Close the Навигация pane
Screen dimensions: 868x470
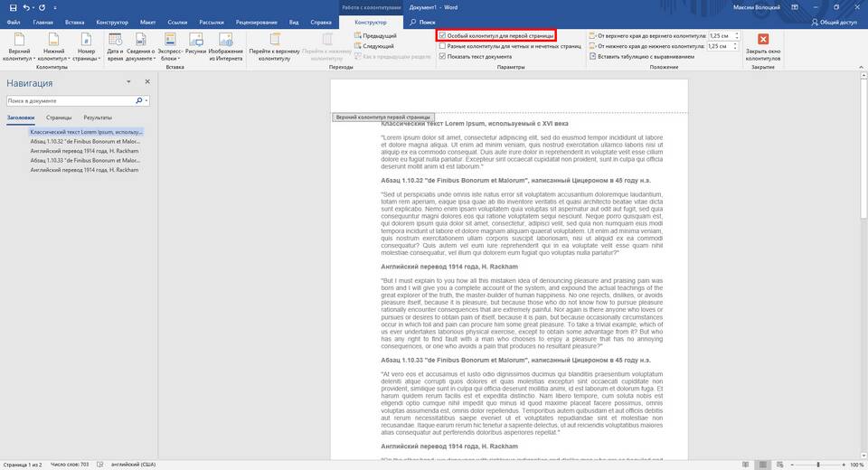coord(147,82)
